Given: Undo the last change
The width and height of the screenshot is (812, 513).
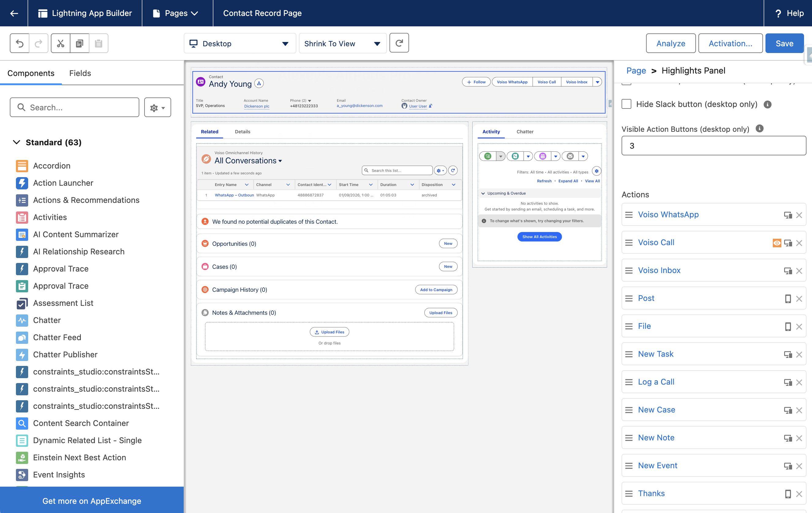Looking at the screenshot, I should pyautogui.click(x=20, y=43).
